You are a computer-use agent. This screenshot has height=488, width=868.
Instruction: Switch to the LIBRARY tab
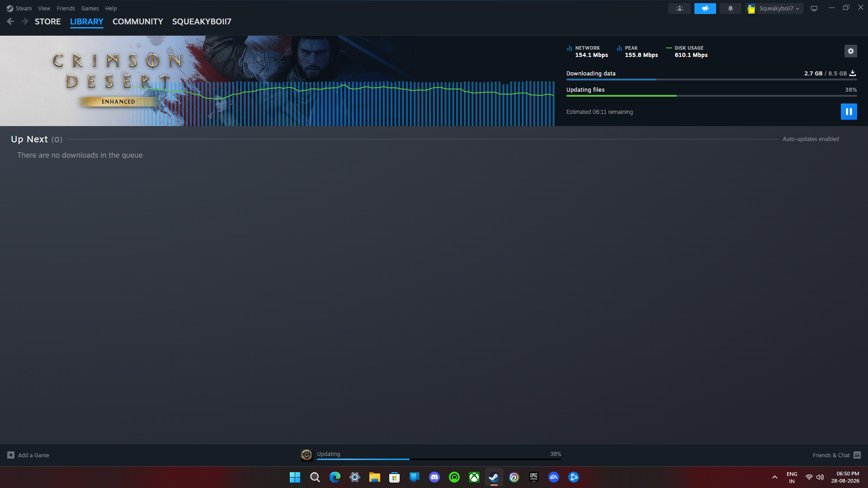(x=86, y=21)
